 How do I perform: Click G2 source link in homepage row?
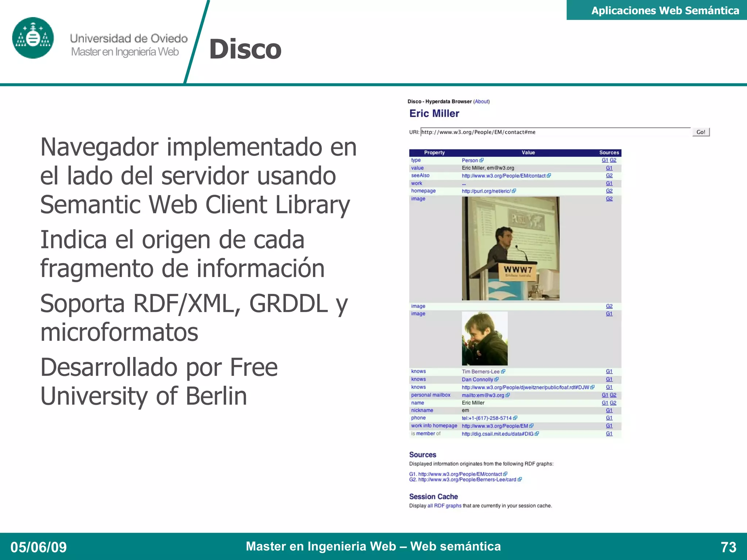[x=609, y=191]
